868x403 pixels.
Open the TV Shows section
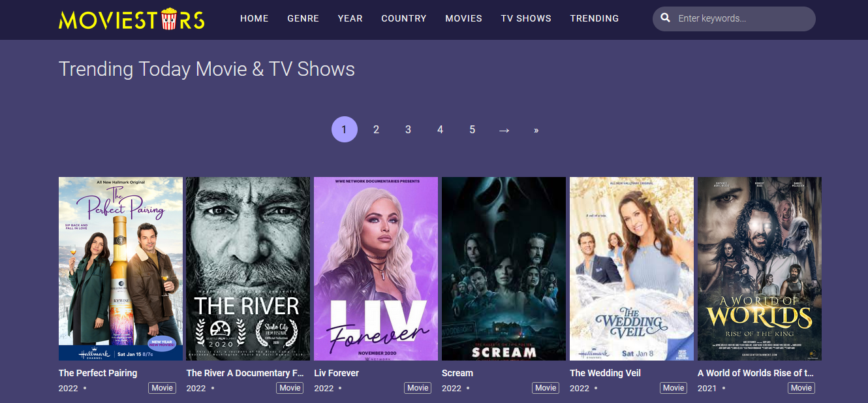click(x=526, y=18)
